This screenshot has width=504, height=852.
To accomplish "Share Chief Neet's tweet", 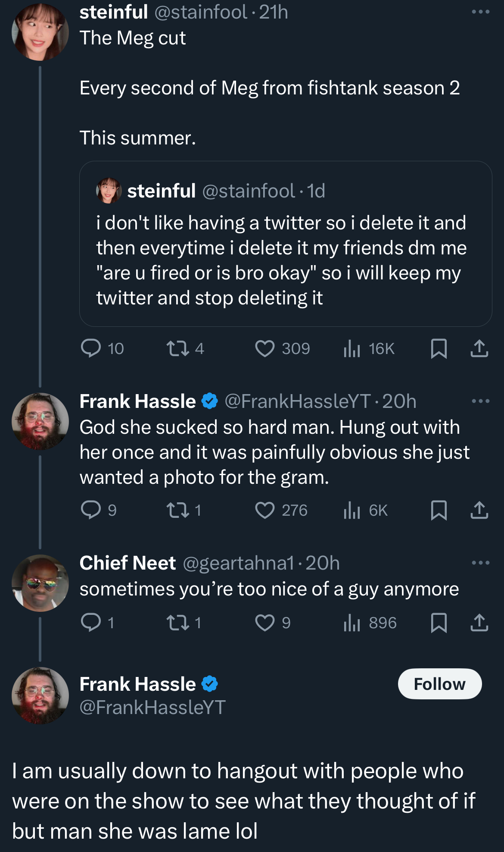I will point(479,623).
